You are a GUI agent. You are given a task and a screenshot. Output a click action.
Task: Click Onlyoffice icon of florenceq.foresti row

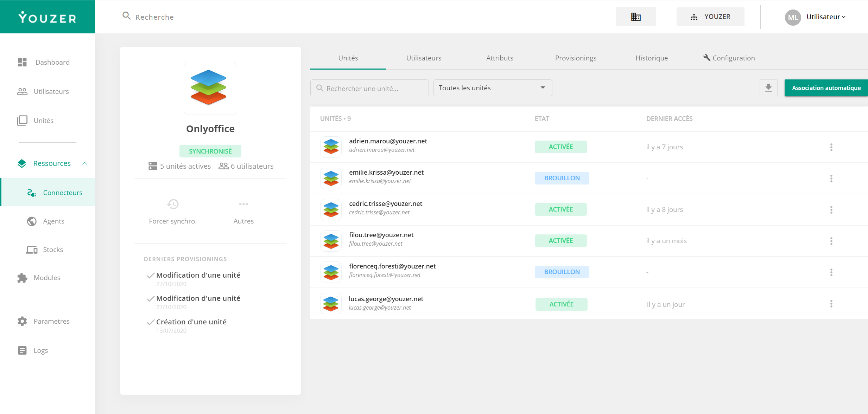(331, 272)
